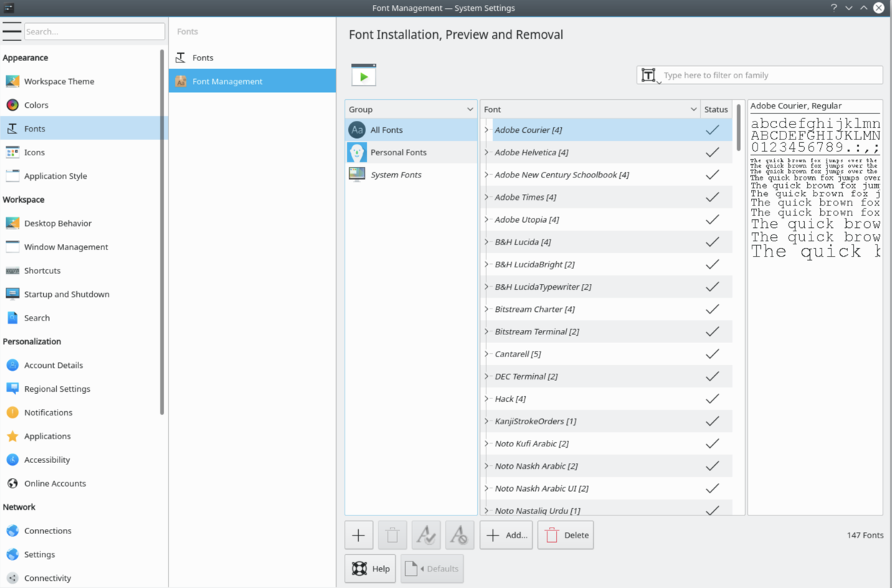Click the preview mode play icon
The image size is (892, 588).
(364, 75)
